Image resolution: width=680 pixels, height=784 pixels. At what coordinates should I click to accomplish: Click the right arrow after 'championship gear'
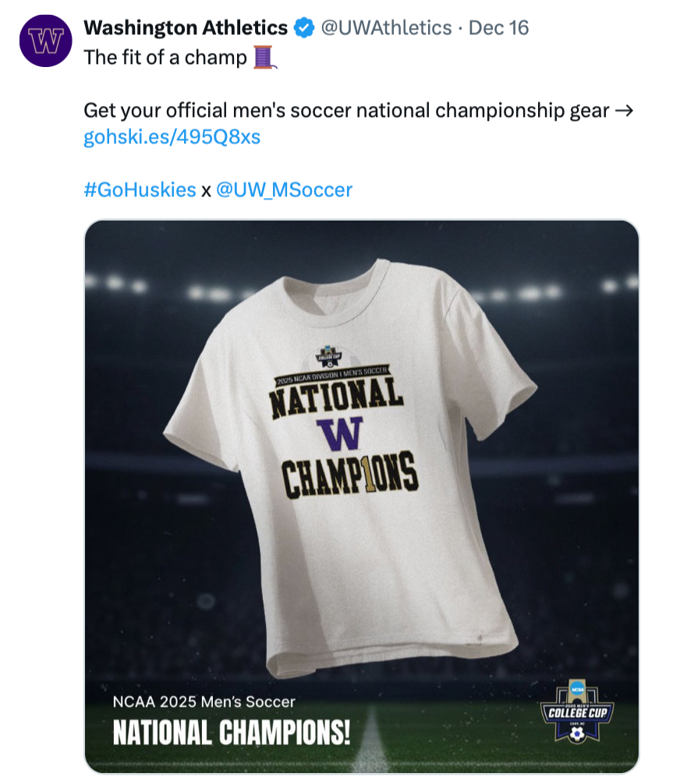pos(624,111)
